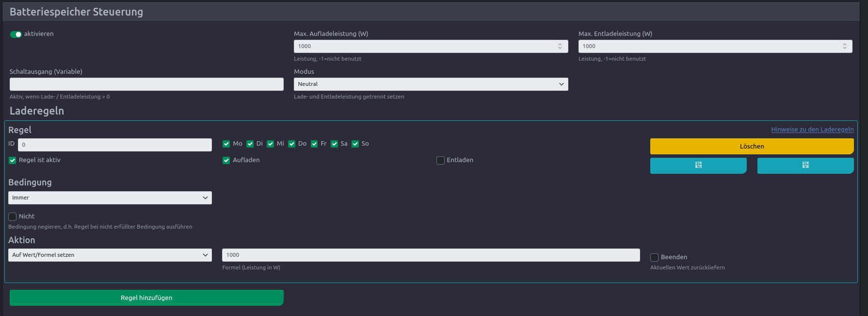Uncheck the Aufladen checkbox
This screenshot has height=316, width=868.
(226, 160)
